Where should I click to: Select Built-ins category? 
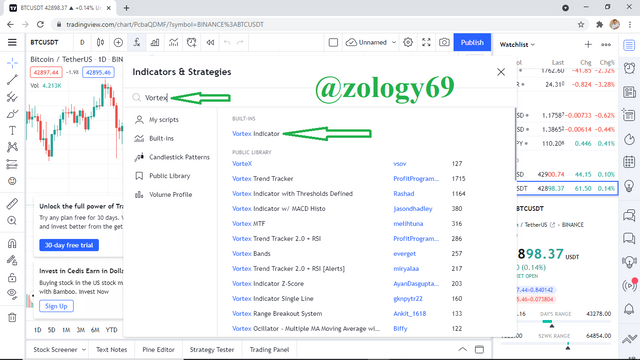[x=161, y=138]
